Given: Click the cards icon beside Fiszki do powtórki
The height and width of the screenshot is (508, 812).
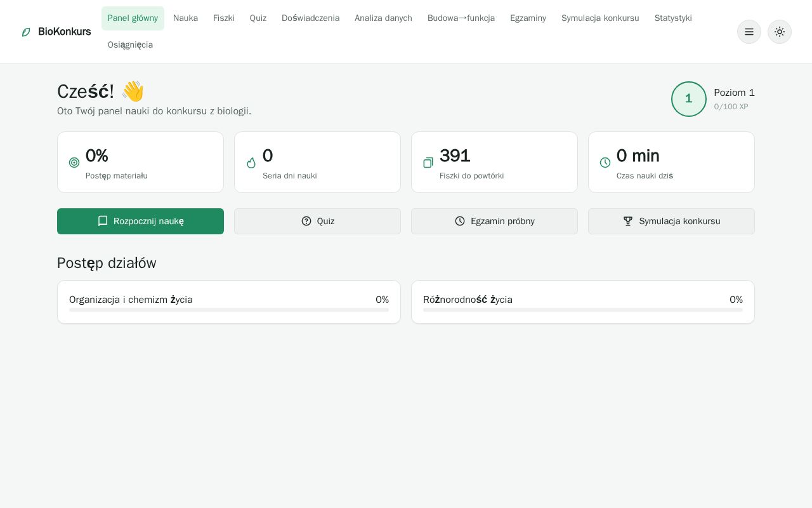Looking at the screenshot, I should tap(428, 163).
